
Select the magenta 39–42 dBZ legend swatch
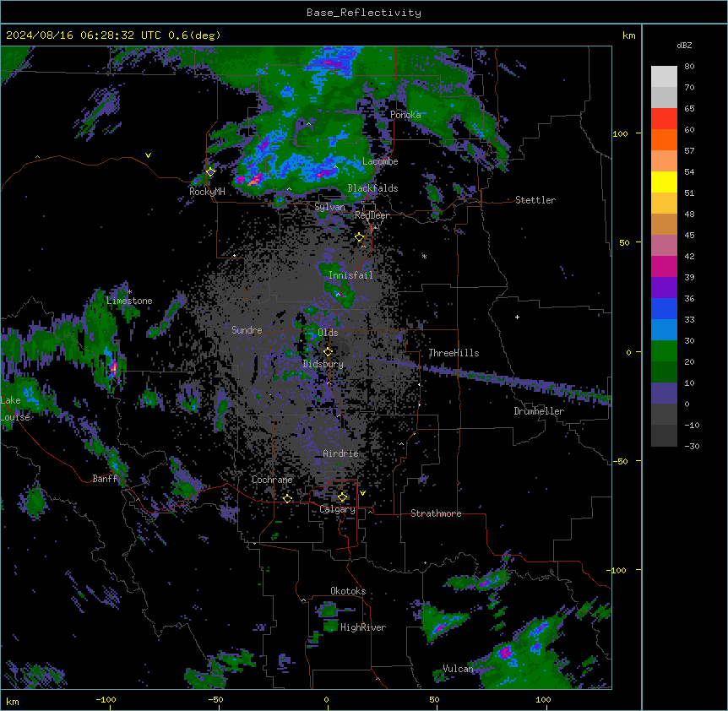[x=664, y=266]
